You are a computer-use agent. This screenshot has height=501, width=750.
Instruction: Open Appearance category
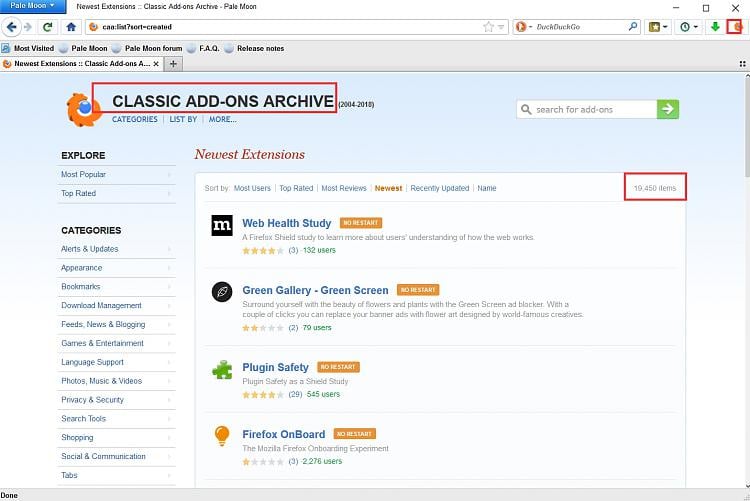point(116,268)
